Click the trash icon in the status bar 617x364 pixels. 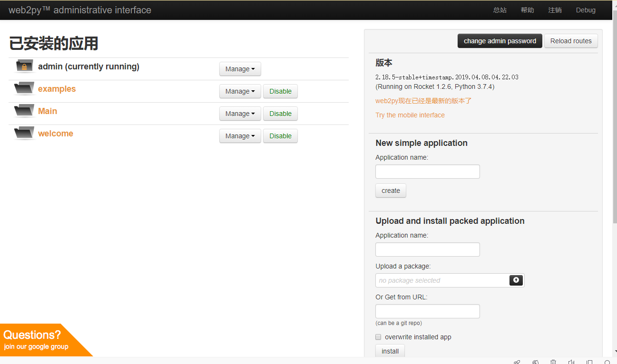coord(553,362)
